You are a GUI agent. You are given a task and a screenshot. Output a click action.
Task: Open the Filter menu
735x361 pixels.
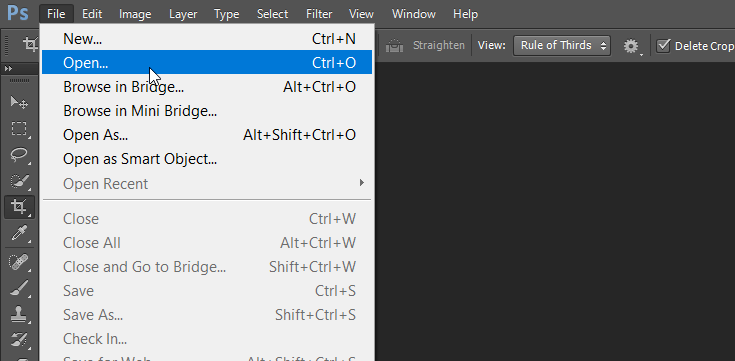(x=319, y=14)
